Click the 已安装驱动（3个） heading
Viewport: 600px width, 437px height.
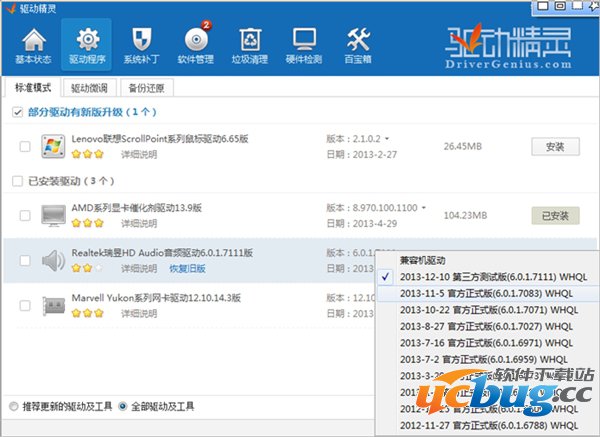71,181
